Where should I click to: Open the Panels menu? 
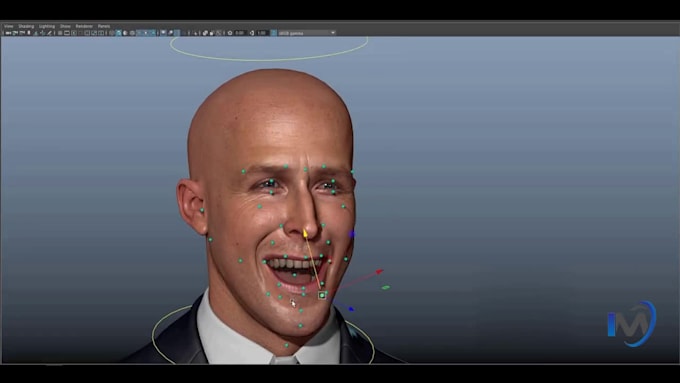tap(104, 26)
